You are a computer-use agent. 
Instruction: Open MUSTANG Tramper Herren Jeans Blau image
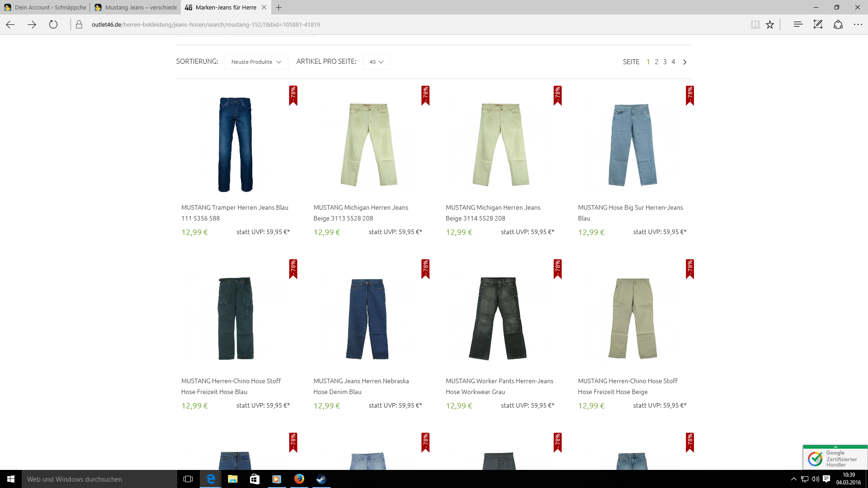point(236,145)
